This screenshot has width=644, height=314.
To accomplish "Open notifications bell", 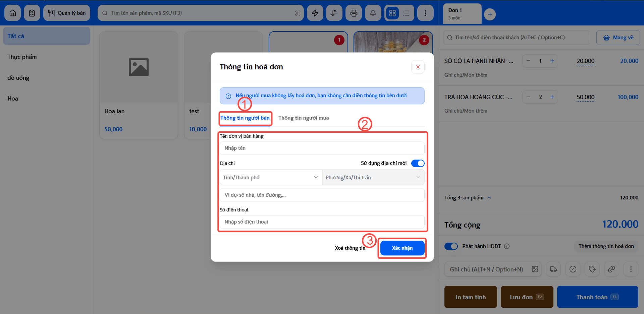I will (373, 13).
